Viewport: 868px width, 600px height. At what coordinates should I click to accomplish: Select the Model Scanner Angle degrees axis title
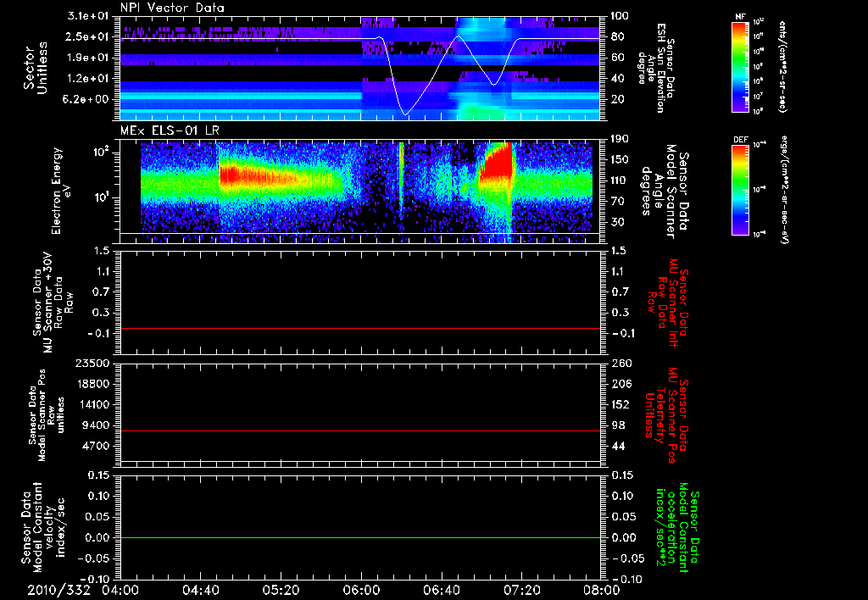[x=665, y=191]
